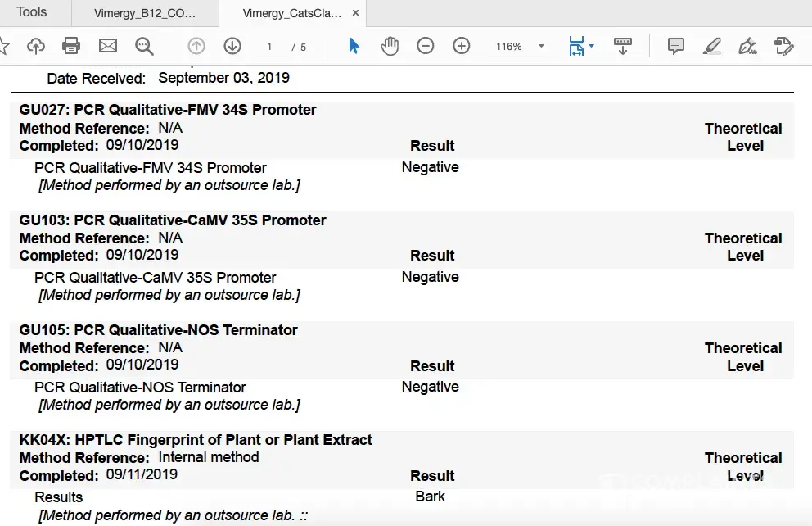Click the scrolling mode keyboard icon
Image resolution: width=812 pixels, height=526 pixels.
pos(622,46)
